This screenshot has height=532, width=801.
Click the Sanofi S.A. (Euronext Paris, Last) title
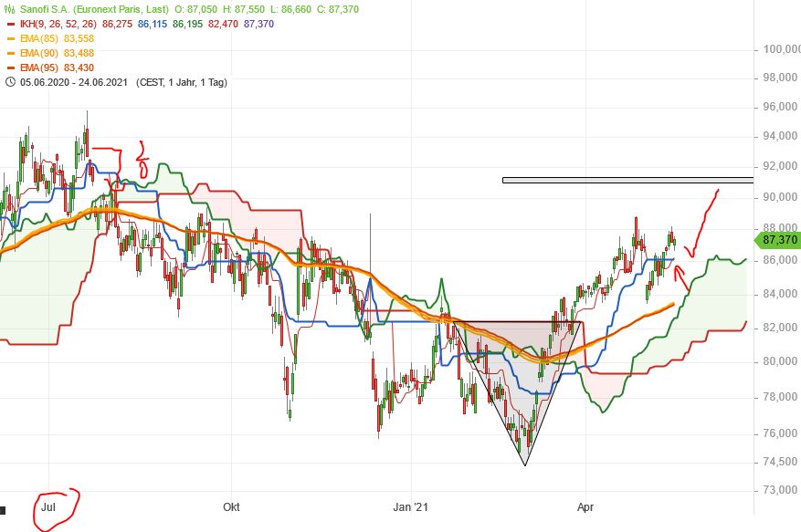pyautogui.click(x=91, y=9)
